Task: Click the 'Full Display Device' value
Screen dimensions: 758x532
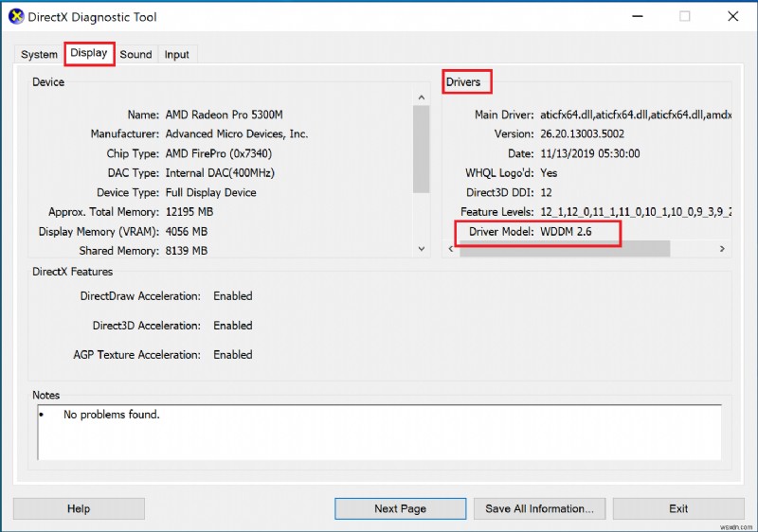Action: [210, 192]
